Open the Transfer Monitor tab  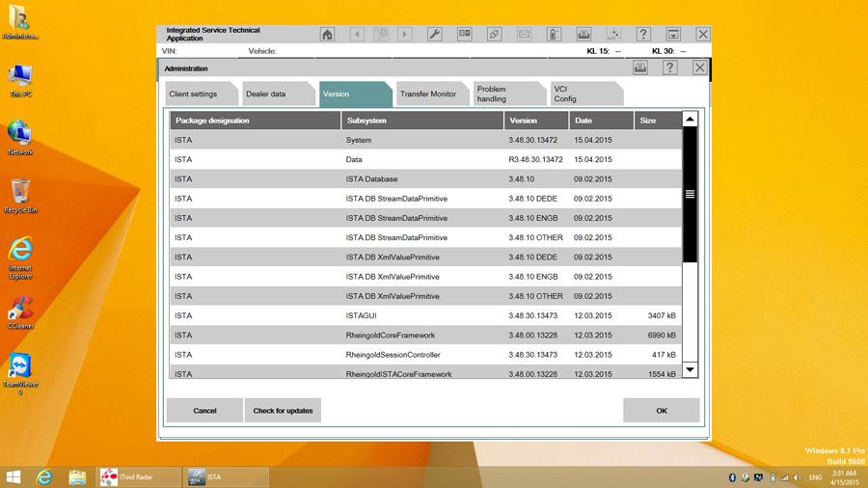point(432,95)
